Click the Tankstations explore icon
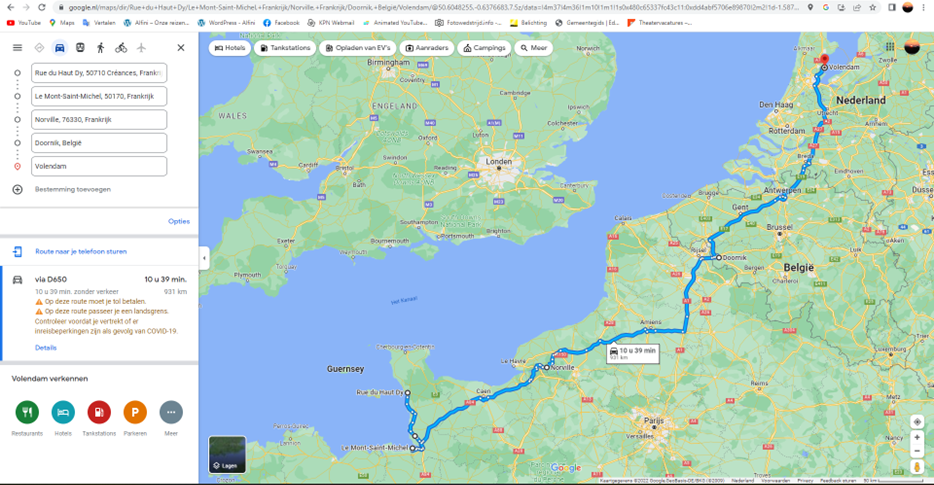Viewport: 934px width, 485px height. 99,412
